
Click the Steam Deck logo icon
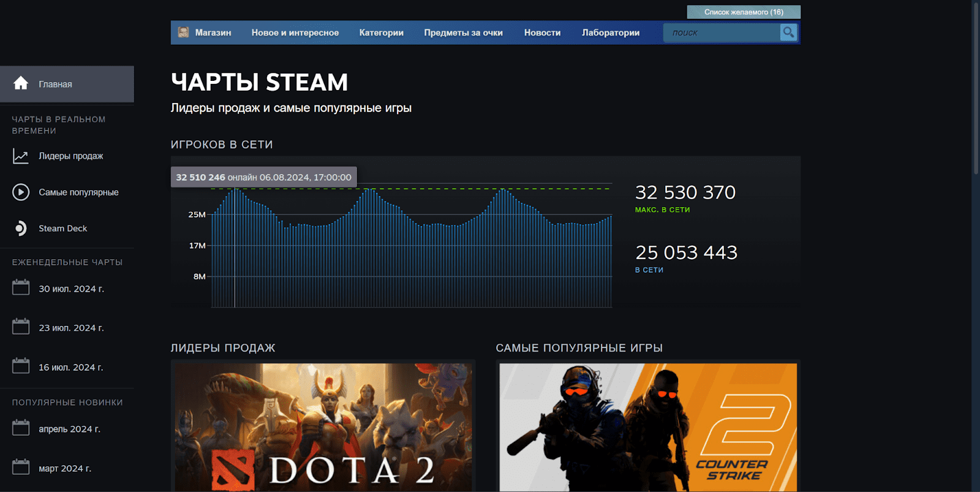tap(21, 229)
